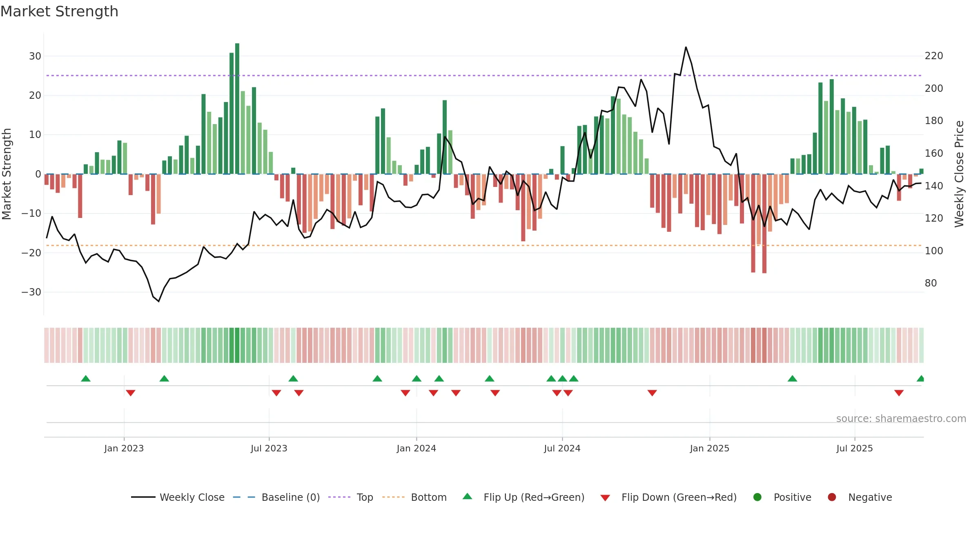Click the 160 tick on the price axis
Viewport: 980px width, 551px height.
(x=934, y=153)
